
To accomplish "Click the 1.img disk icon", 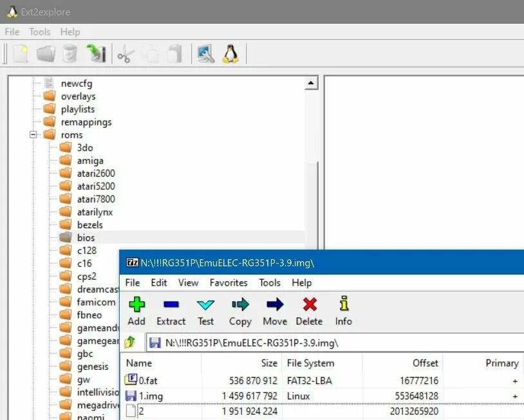I will tap(131, 396).
